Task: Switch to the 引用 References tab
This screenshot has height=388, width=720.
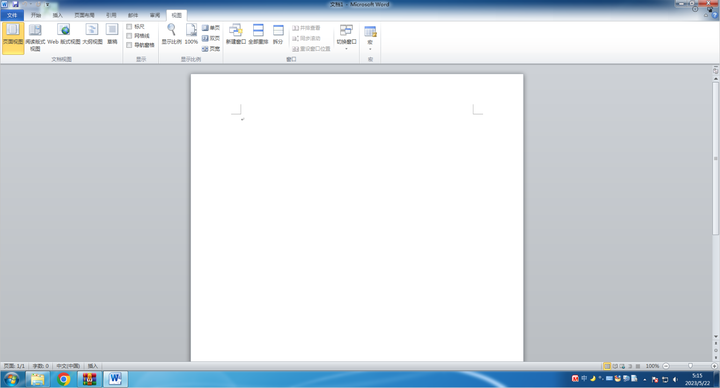Action: tap(111, 15)
